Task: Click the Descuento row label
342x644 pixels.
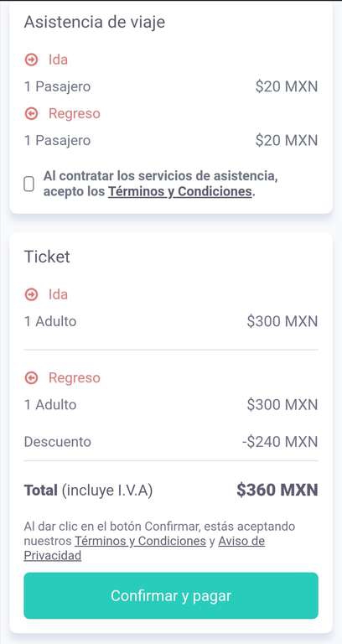Action: point(58,442)
